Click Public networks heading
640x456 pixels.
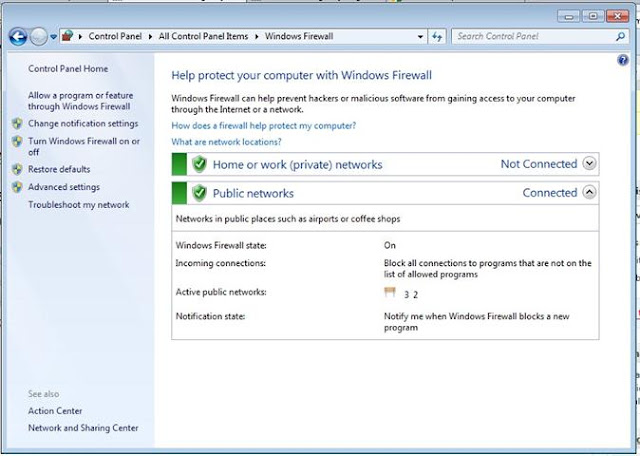pyautogui.click(x=253, y=193)
